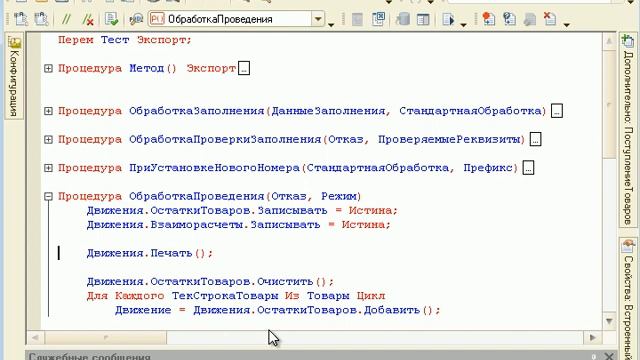
Task: Open Дополнительно: ПоступлениеТоваров side tab
Action: click(628, 129)
